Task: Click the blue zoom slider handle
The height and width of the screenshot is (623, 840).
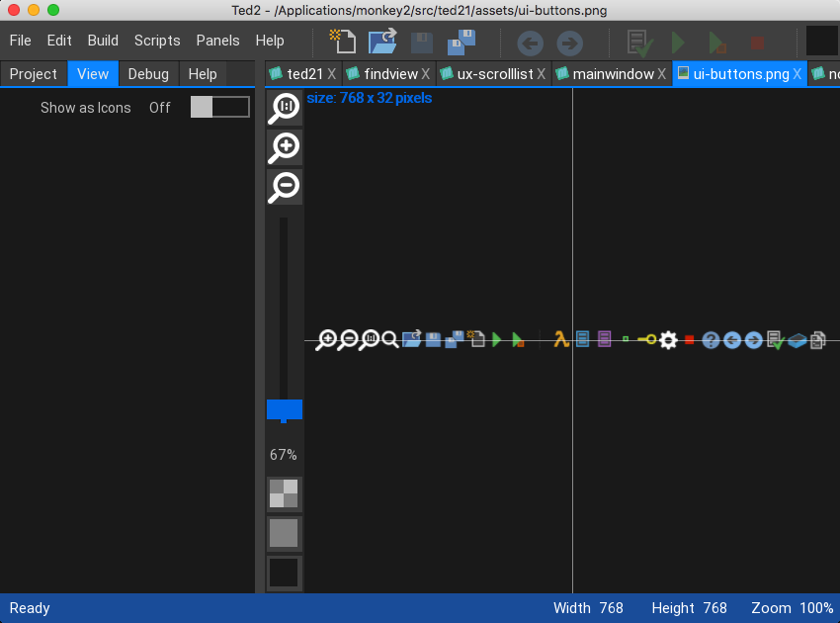Action: click(285, 409)
